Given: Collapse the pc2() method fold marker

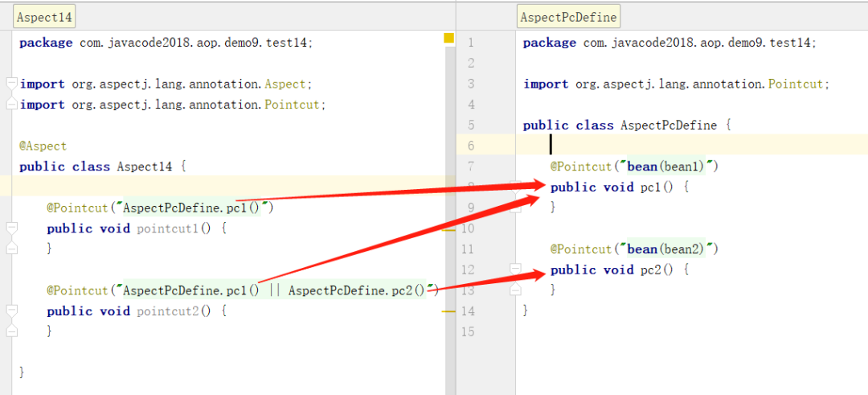Looking at the screenshot, I should 515,270.
